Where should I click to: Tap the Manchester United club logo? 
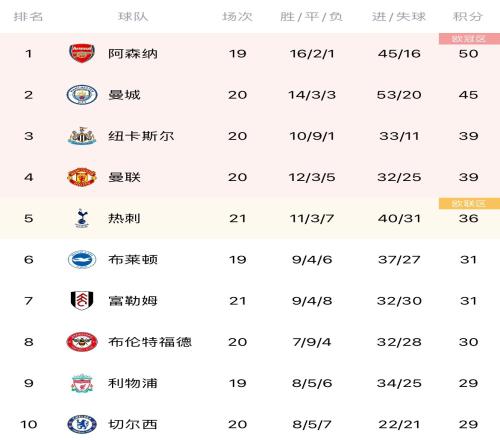pos(82,177)
